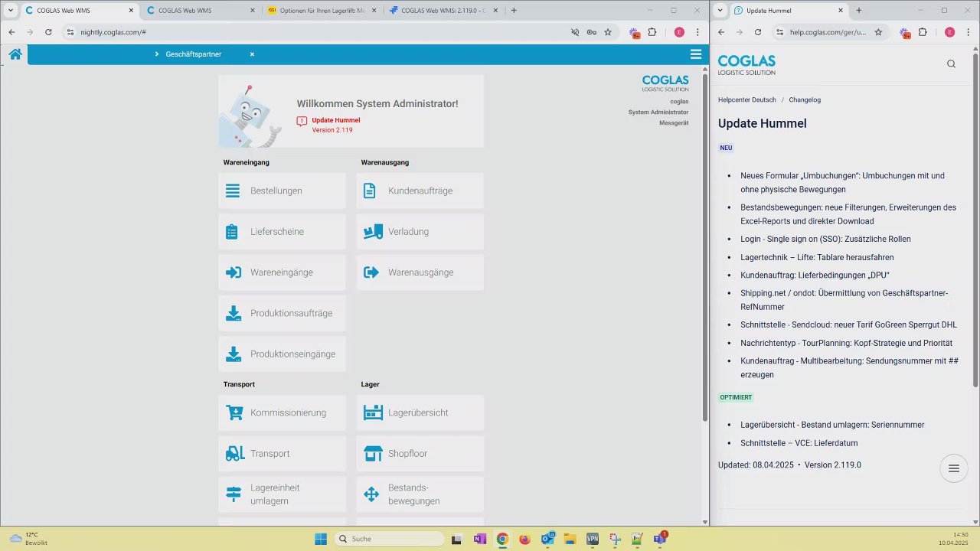
Task: Expand the tab search dropdown in help window
Action: click(x=720, y=10)
